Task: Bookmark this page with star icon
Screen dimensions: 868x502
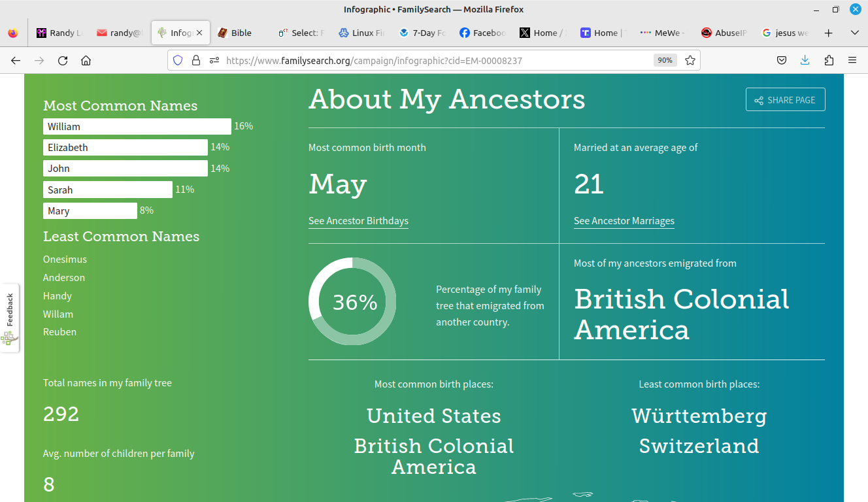Action: tap(690, 61)
